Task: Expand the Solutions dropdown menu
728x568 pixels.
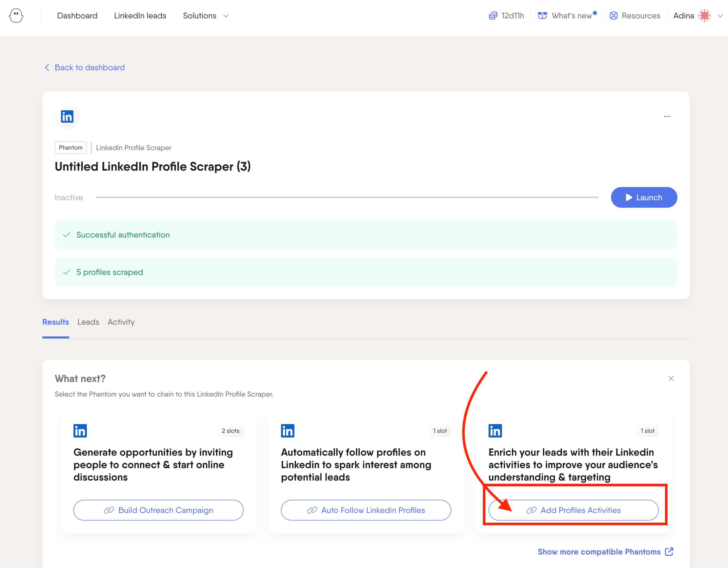Action: [206, 16]
